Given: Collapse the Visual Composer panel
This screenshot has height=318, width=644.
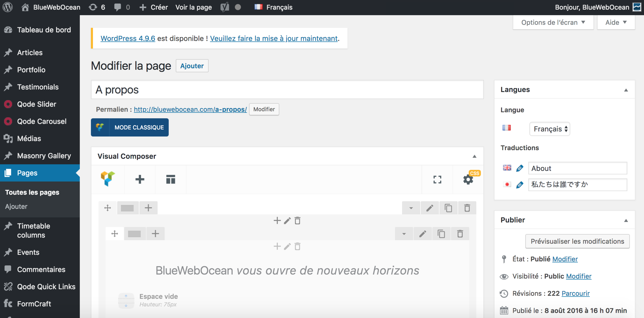Looking at the screenshot, I should pos(474,156).
